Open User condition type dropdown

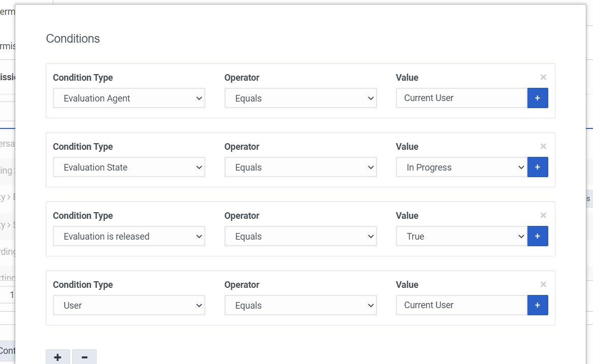pos(129,306)
